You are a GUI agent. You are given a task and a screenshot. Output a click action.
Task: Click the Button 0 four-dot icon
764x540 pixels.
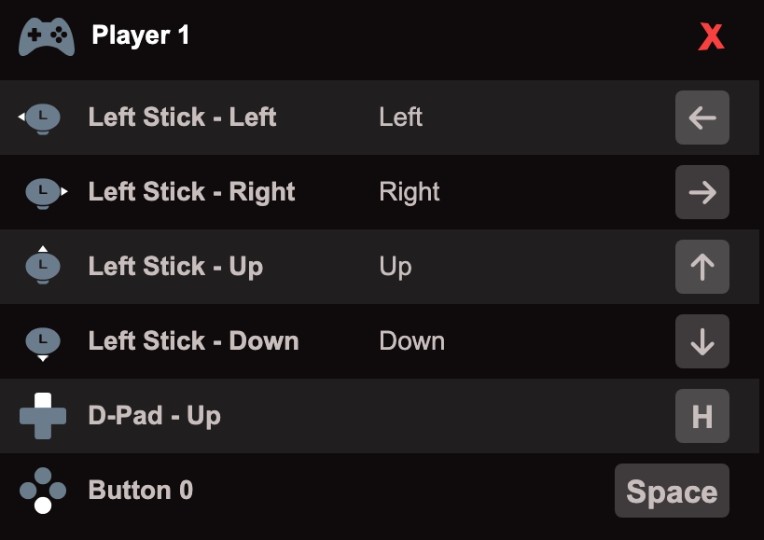pos(43,490)
